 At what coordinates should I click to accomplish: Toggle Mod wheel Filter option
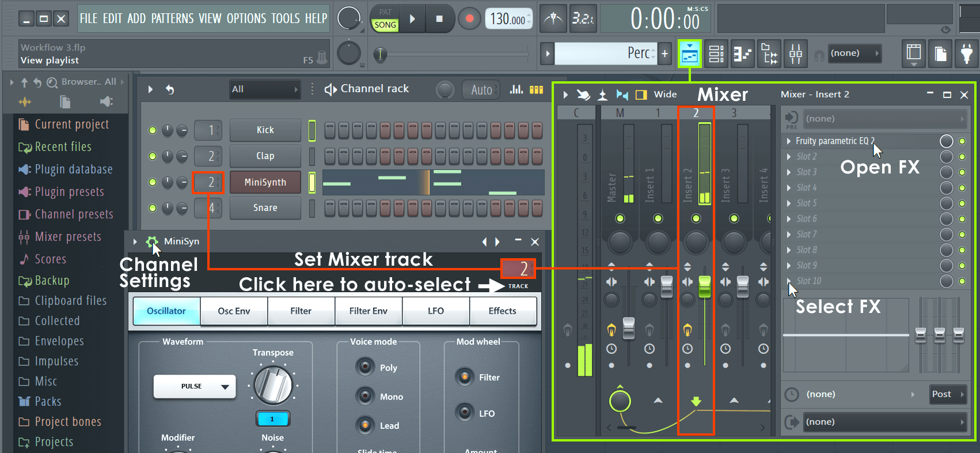click(x=465, y=377)
